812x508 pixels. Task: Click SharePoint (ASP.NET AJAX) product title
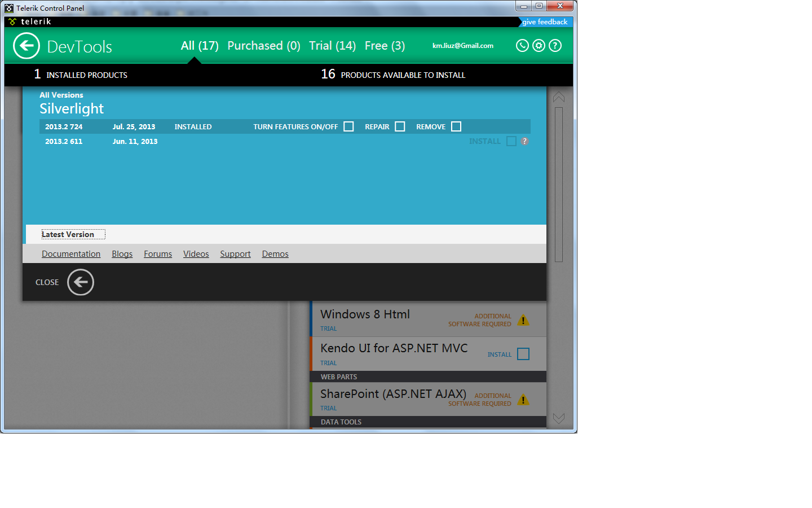(393, 394)
